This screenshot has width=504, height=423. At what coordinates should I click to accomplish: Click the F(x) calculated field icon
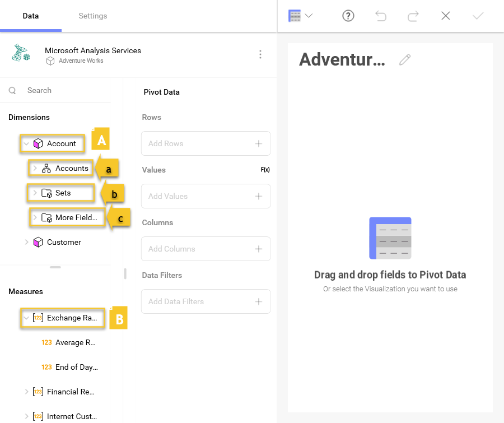(x=265, y=170)
